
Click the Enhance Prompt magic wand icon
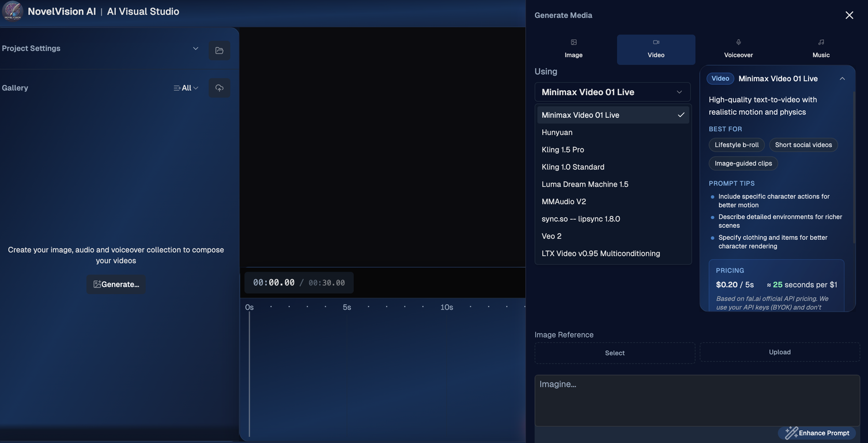pyautogui.click(x=791, y=433)
